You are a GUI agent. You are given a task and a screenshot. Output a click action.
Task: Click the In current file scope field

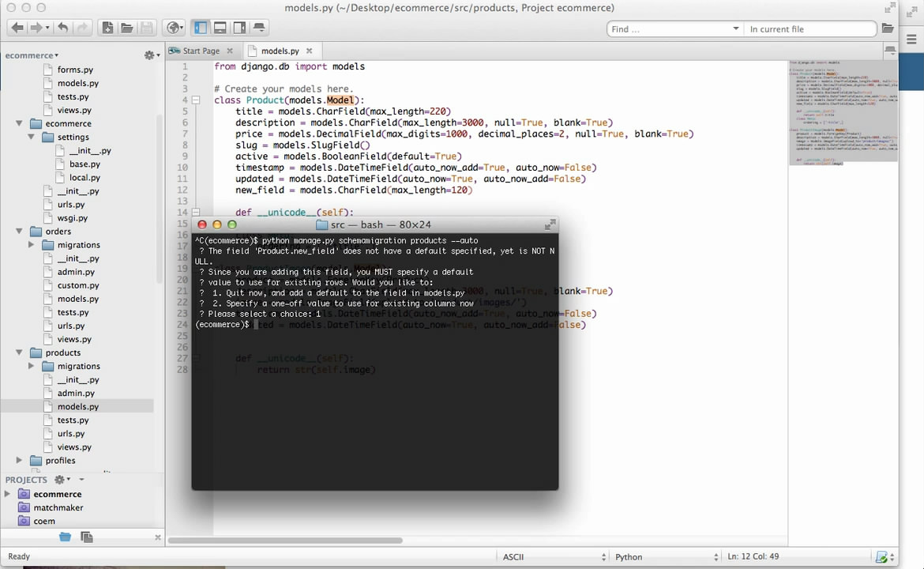809,29
